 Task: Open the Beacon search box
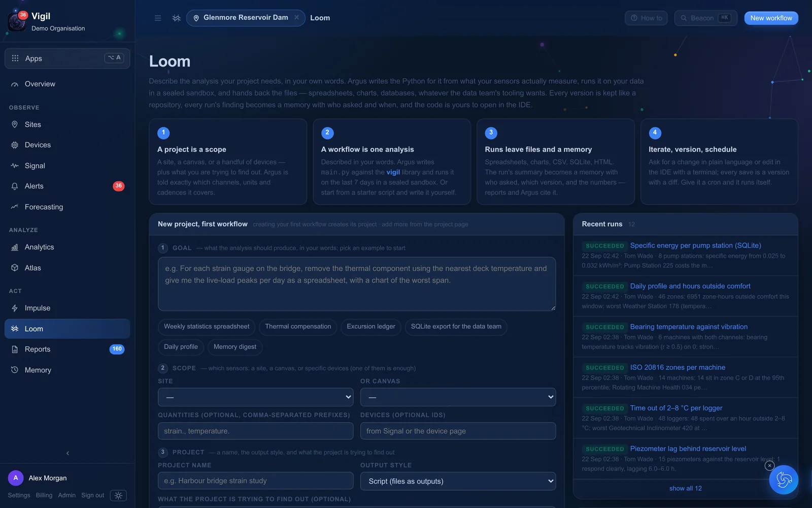(x=705, y=18)
